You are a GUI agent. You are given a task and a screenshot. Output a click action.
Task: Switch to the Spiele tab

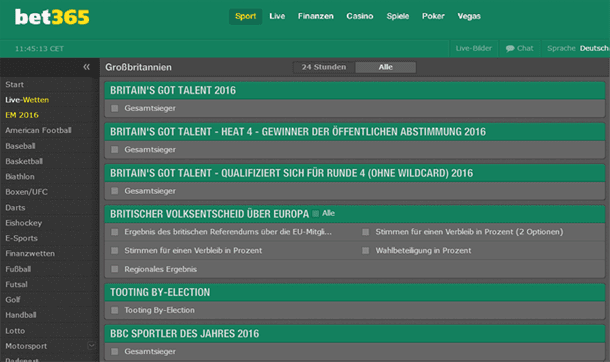[398, 16]
